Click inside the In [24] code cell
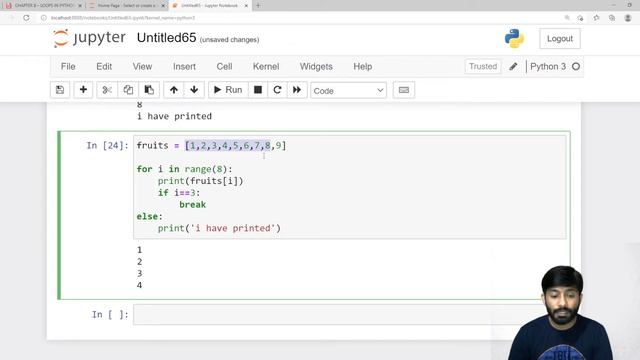 350,187
